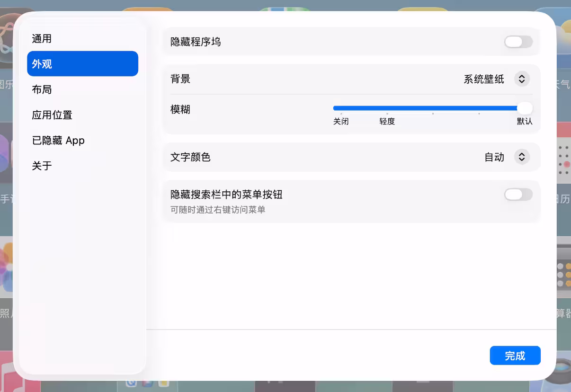Show the 已隐藏 App section
This screenshot has width=571, height=392.
[82, 141]
